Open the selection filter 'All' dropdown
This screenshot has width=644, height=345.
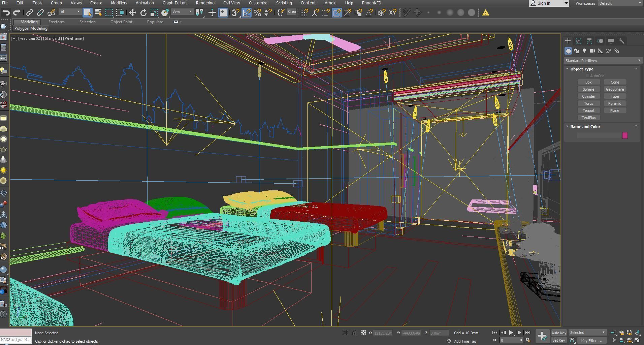tap(70, 12)
